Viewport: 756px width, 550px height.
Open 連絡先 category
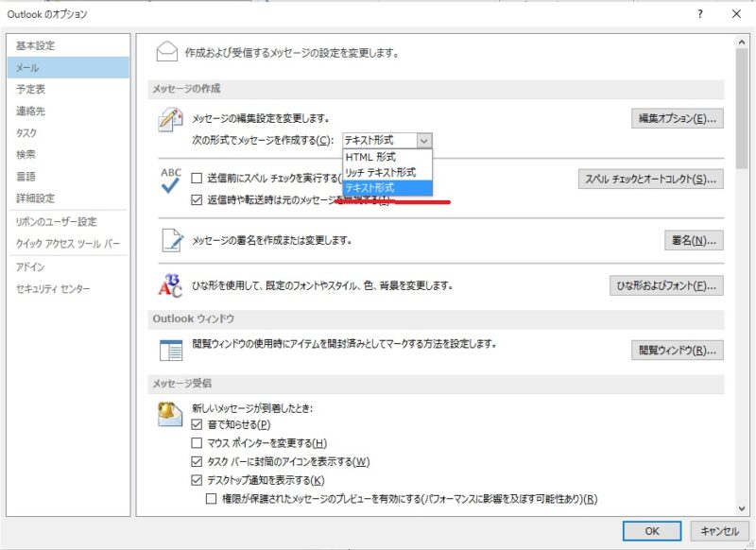pyautogui.click(x=68, y=111)
